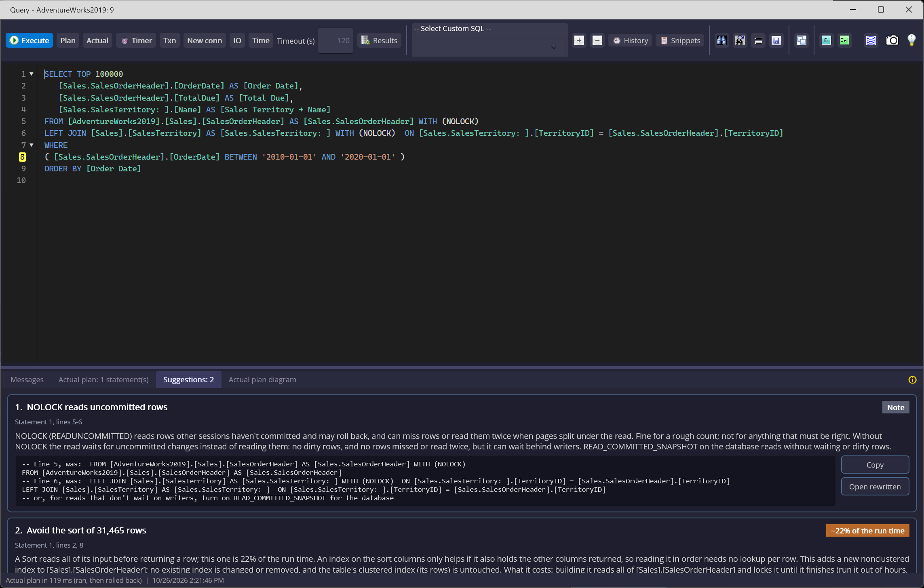The width and height of the screenshot is (924, 588).
Task: Click the camera screenshot icon
Action: tap(892, 40)
